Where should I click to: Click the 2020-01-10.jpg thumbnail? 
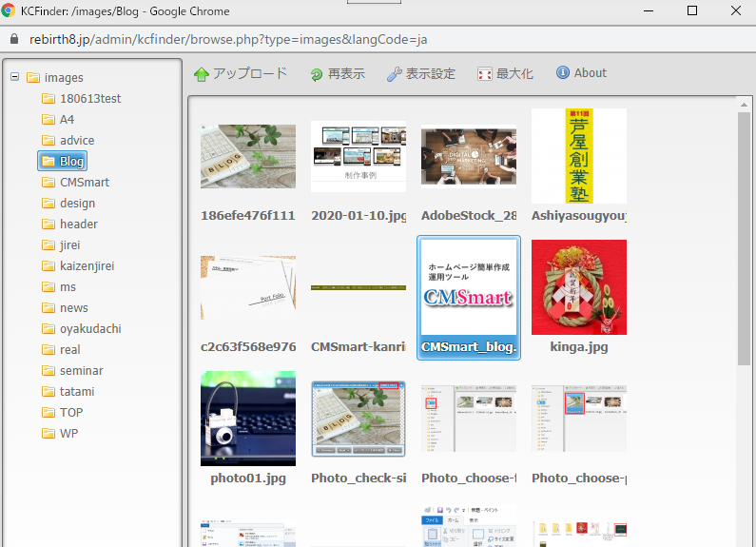[359, 156]
